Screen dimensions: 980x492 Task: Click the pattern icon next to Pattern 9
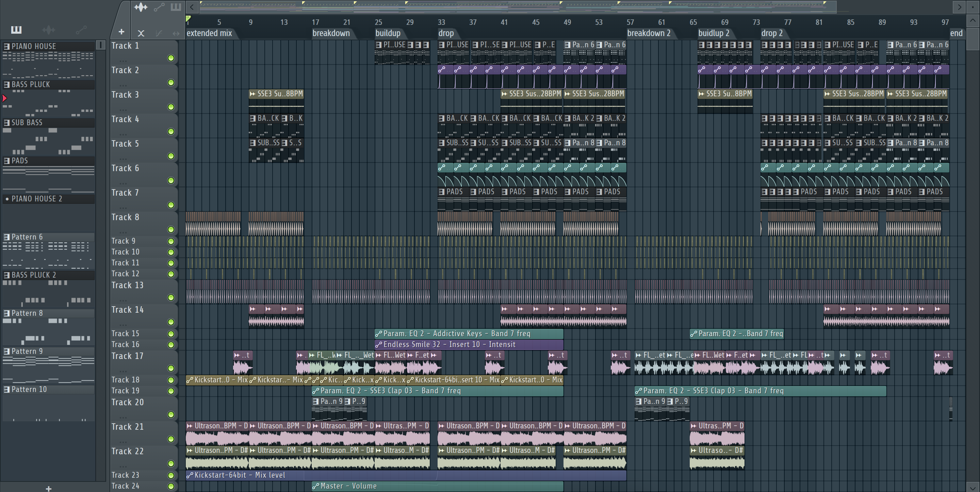[x=6, y=351]
